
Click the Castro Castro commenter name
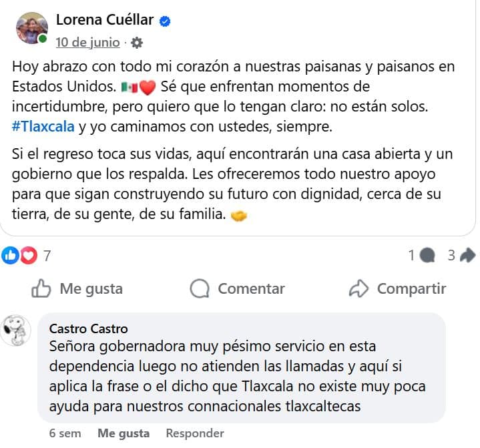pos(88,328)
